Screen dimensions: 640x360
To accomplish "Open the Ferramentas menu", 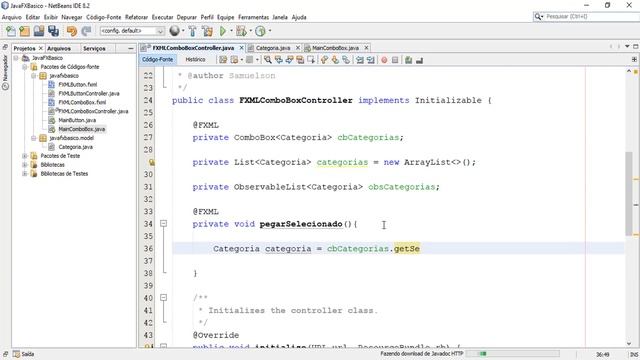I will pos(253,17).
